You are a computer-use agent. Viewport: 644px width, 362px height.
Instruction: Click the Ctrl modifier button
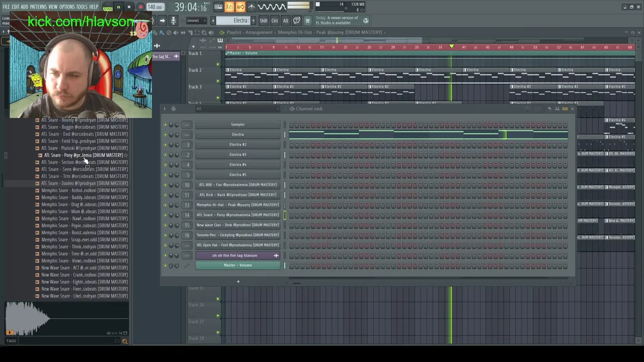275,21
